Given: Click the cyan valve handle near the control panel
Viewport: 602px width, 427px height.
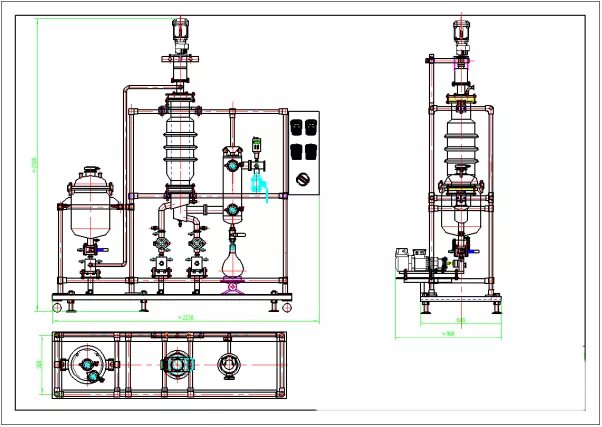Looking at the screenshot, I should (x=260, y=185).
